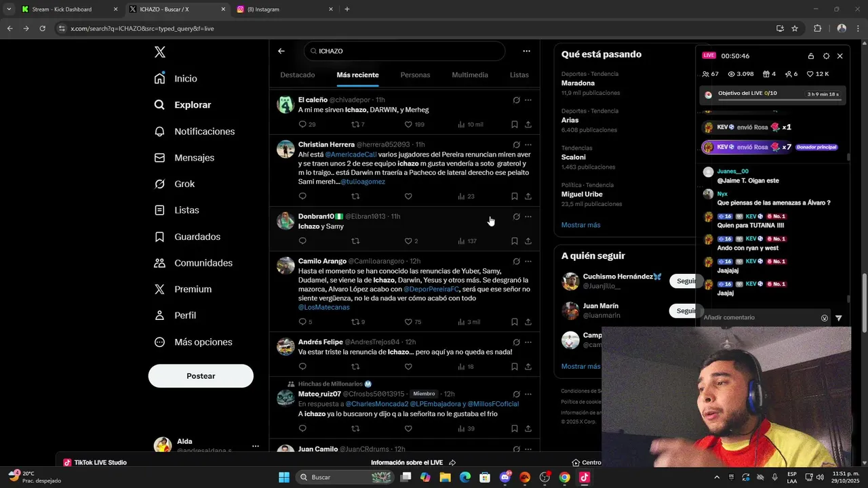Open TikTok LIVE Studio from taskbar
Screen dimensions: 868x488
click(585, 477)
